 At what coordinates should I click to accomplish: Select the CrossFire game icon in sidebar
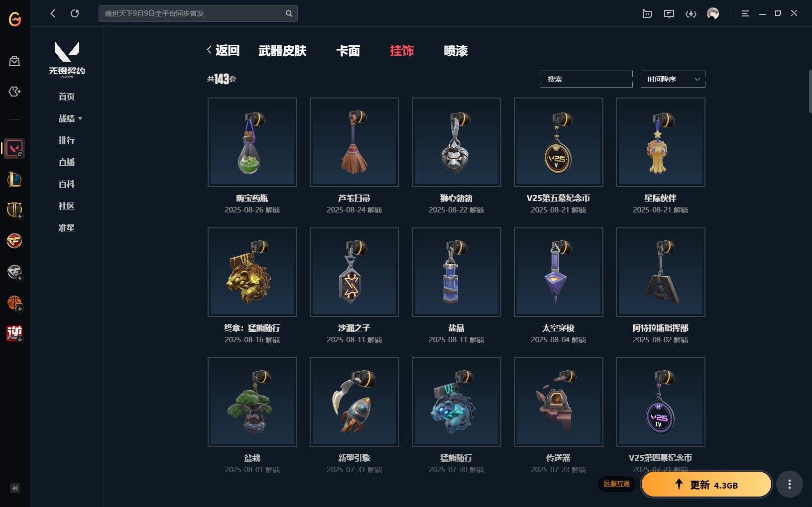(14, 241)
